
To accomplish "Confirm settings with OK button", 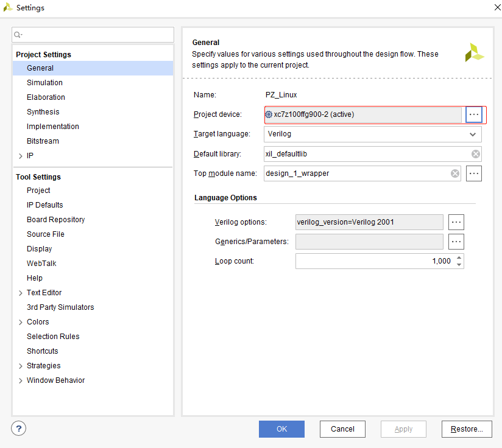I will (281, 429).
